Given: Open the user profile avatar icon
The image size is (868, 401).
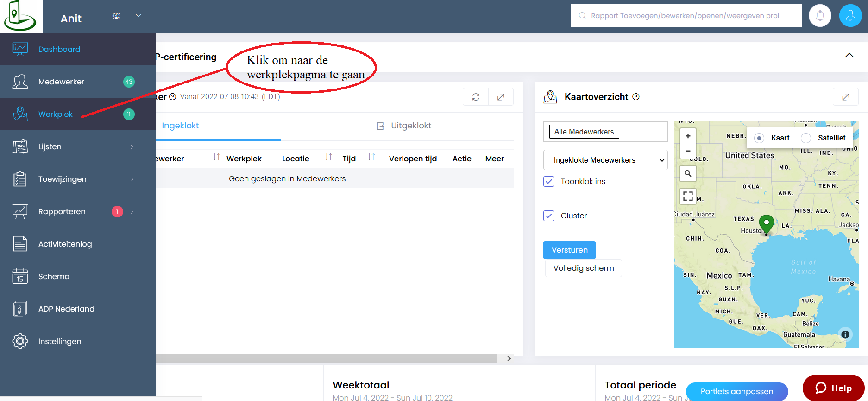Looking at the screenshot, I should [x=850, y=16].
